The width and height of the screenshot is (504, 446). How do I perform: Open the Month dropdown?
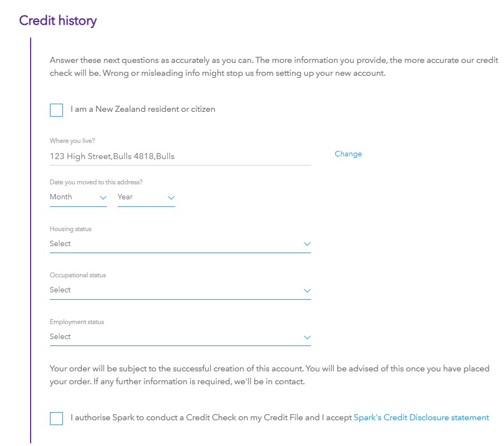[x=78, y=197]
